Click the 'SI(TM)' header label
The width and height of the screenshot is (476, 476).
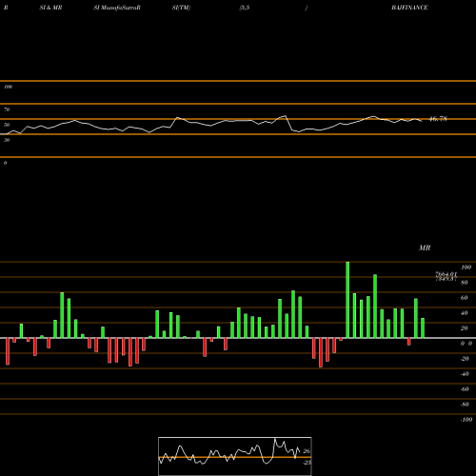181,8
